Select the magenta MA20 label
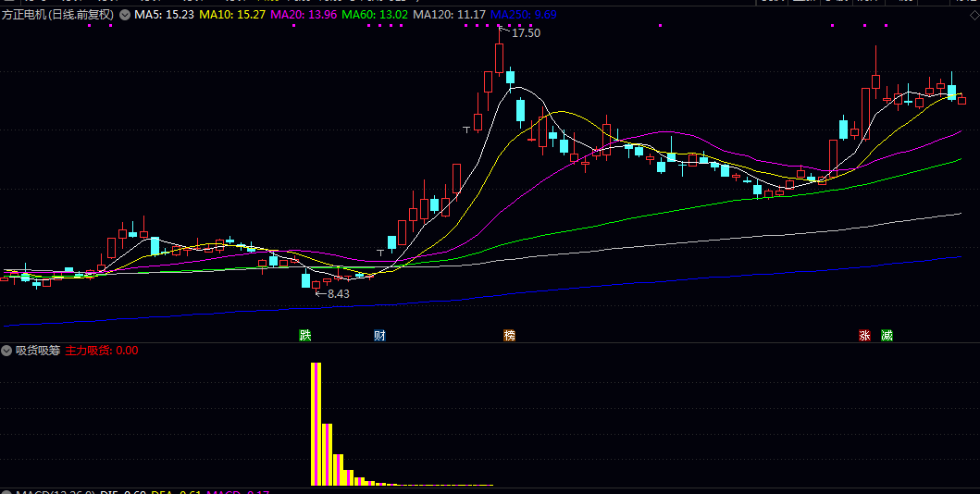Image resolution: width=980 pixels, height=494 pixels. pos(304,15)
